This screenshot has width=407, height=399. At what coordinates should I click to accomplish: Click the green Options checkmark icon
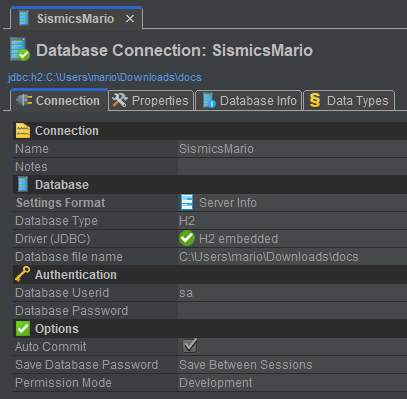click(23, 328)
